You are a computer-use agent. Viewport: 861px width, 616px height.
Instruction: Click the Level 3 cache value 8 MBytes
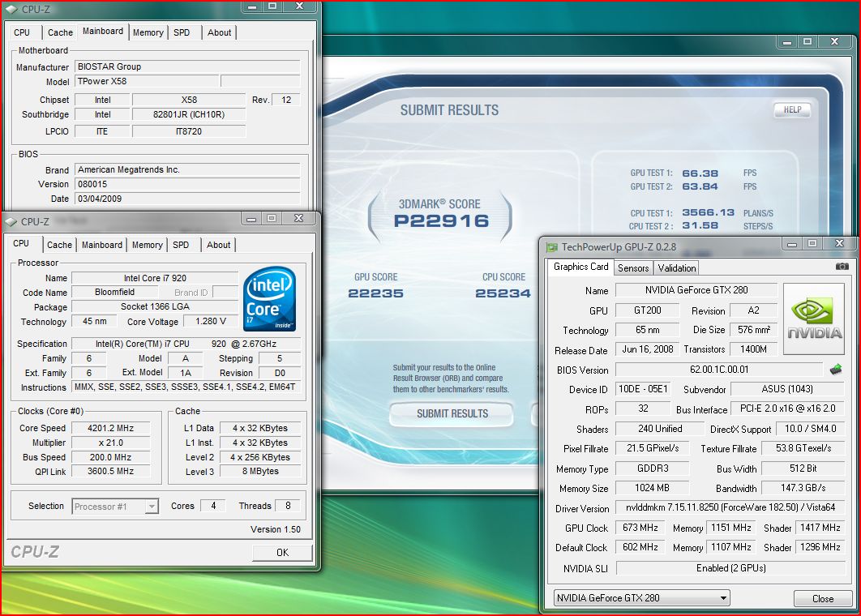coord(260,471)
